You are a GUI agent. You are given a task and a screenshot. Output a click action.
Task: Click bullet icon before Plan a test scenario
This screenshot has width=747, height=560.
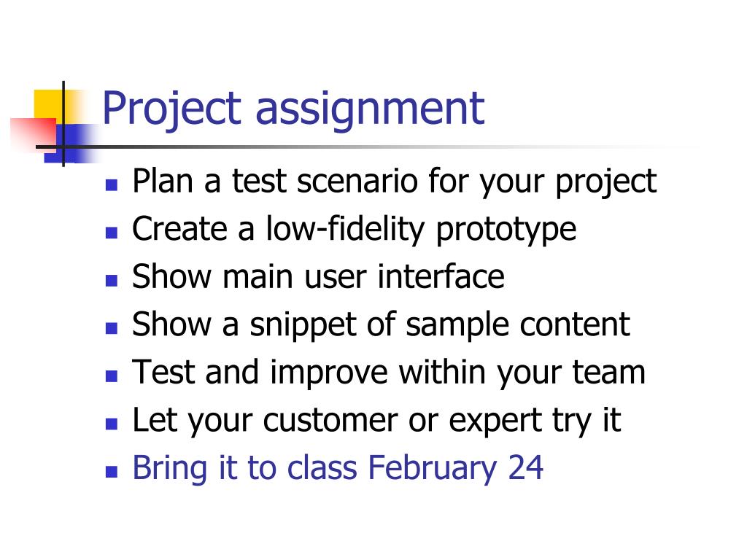click(112, 184)
